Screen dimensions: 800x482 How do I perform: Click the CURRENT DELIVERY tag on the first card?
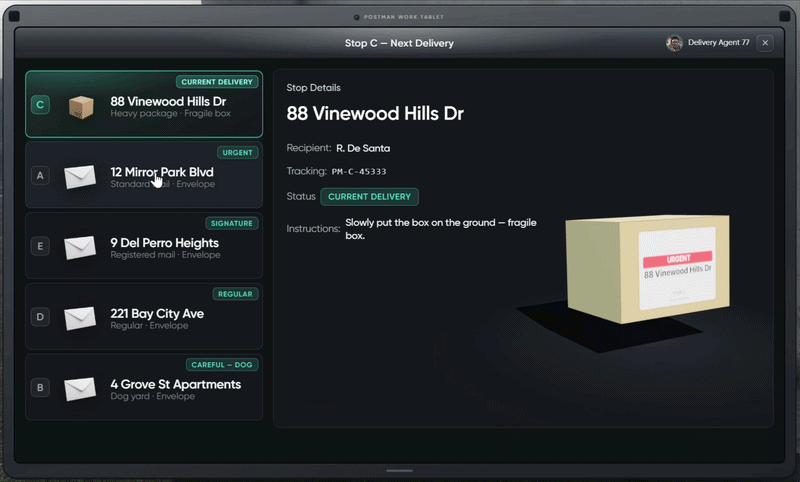[x=217, y=82]
